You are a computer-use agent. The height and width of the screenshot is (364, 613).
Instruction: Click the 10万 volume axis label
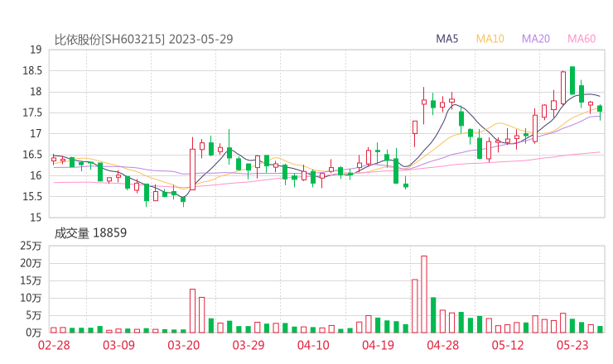[x=31, y=299]
